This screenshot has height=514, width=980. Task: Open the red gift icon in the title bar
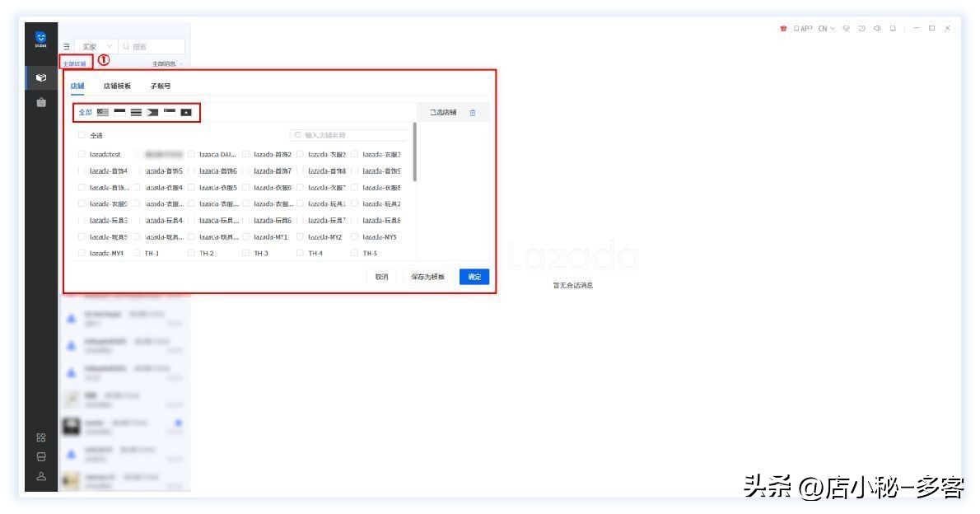783,29
